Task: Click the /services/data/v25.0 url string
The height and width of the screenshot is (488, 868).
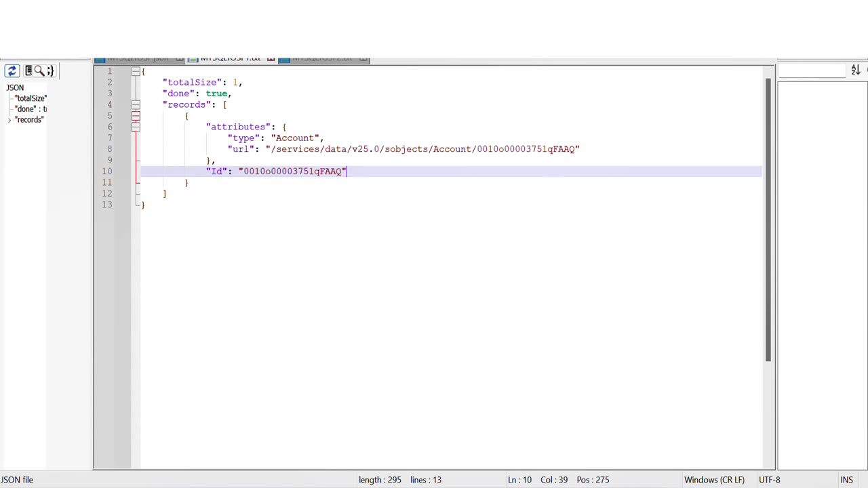Action: click(x=422, y=149)
